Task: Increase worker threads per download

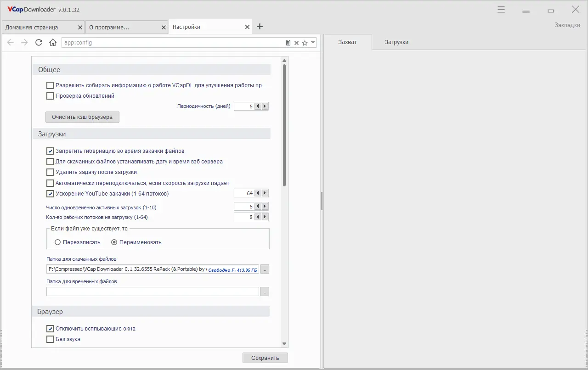Action: tap(265, 217)
